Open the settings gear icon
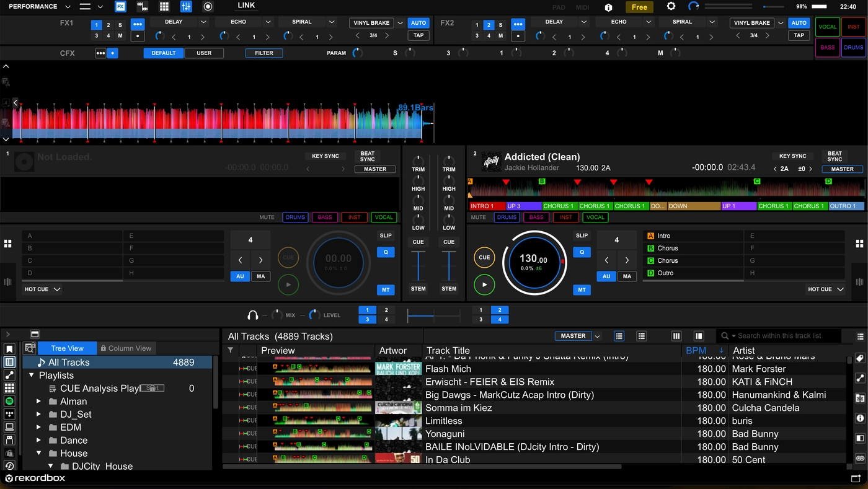The height and width of the screenshot is (489, 868). [x=671, y=6]
